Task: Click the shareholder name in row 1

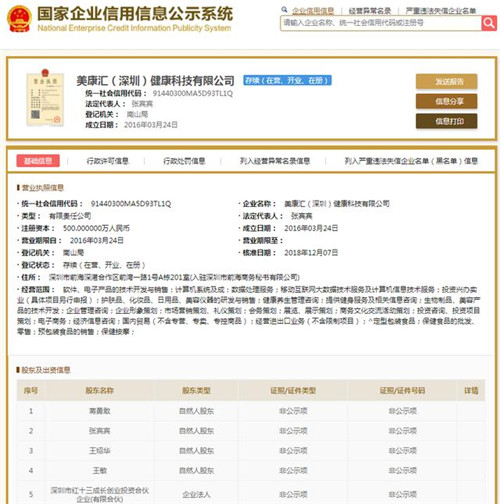Action: pyautogui.click(x=99, y=411)
